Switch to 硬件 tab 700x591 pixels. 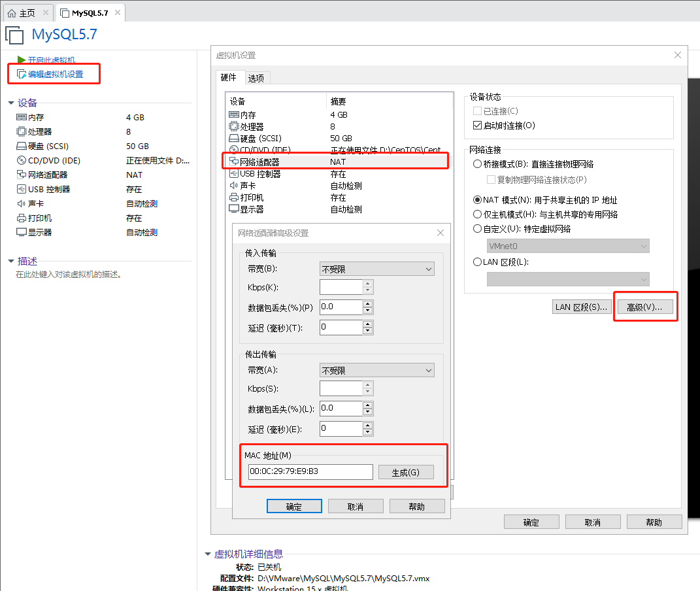229,77
